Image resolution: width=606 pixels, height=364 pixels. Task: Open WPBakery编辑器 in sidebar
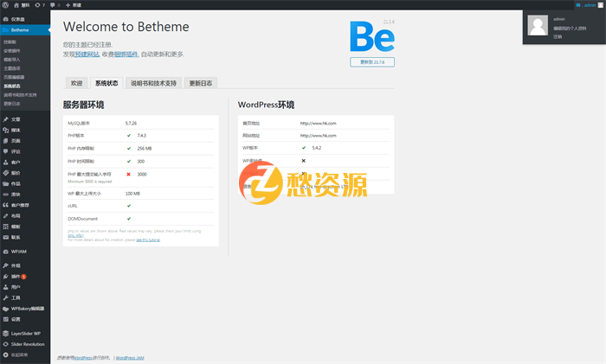[x=25, y=309]
